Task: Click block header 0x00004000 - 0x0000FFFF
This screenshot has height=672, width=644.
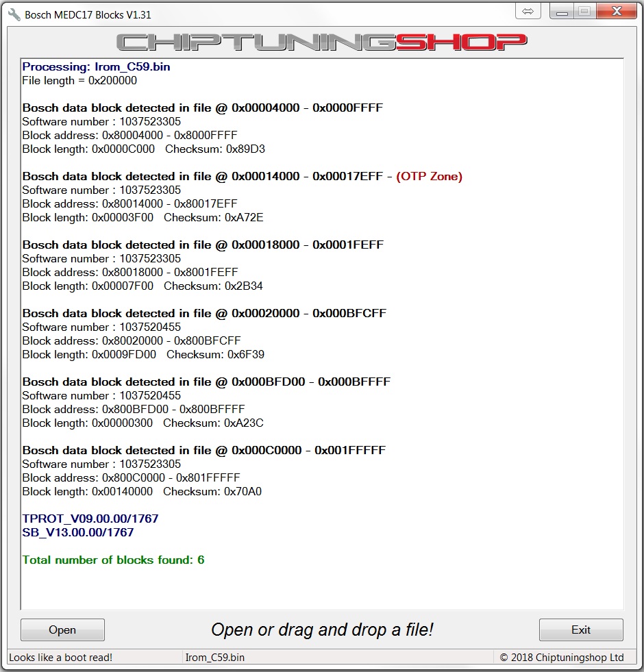Action: pos(202,108)
